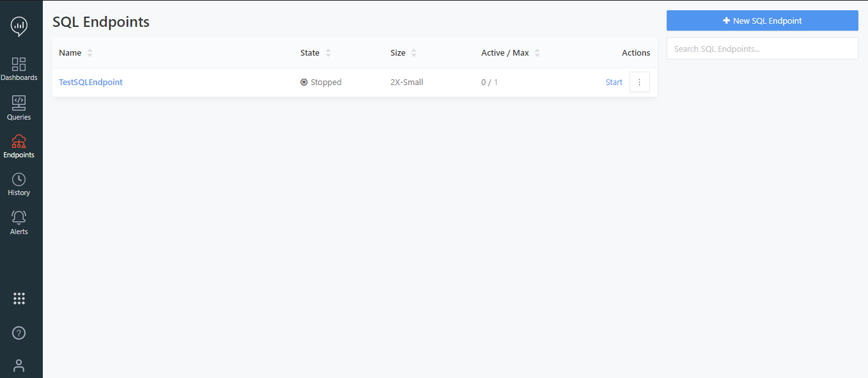
Task: Click the SQL Endpoints page heading
Action: (x=101, y=22)
